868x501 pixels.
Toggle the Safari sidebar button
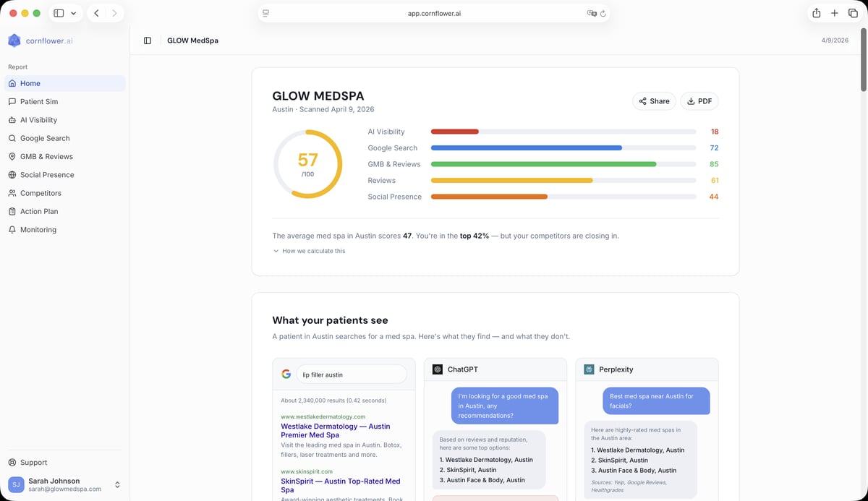(59, 13)
